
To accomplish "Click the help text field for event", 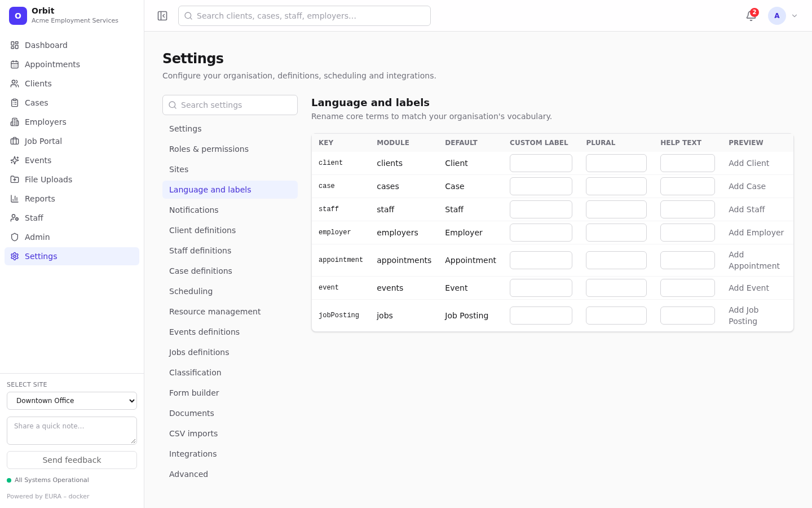I will click(x=687, y=288).
